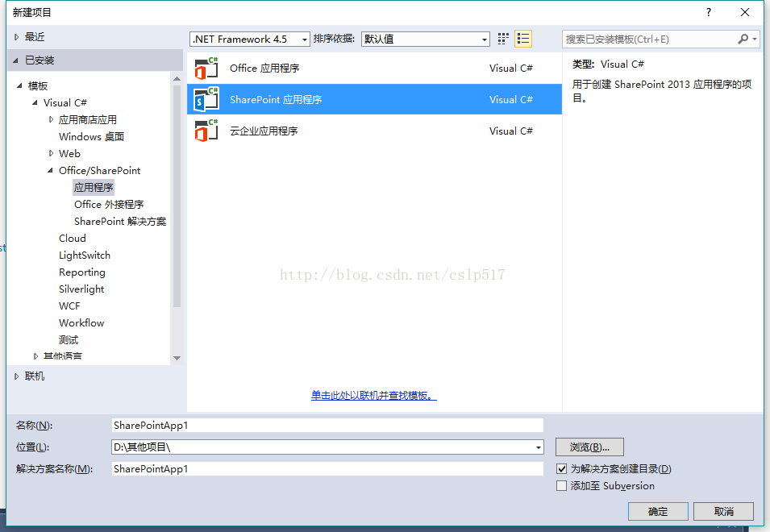Expand the 其他语言 tree node
The width and height of the screenshot is (770, 532).
[x=35, y=355]
